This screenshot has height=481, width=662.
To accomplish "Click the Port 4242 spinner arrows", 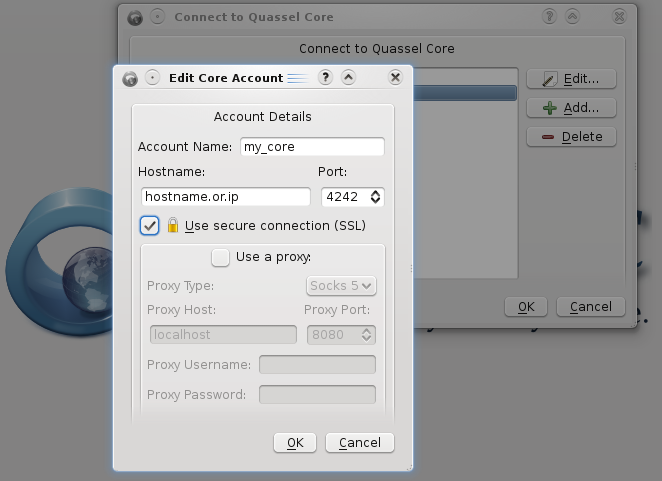I will 375,197.
